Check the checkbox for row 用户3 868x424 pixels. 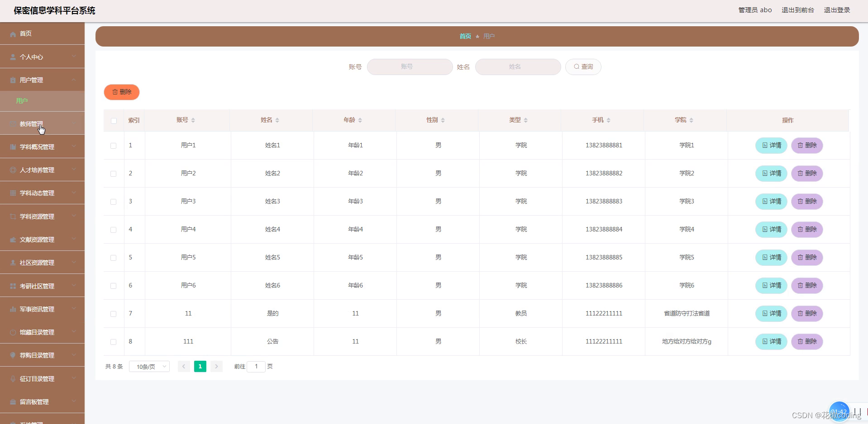coord(114,202)
